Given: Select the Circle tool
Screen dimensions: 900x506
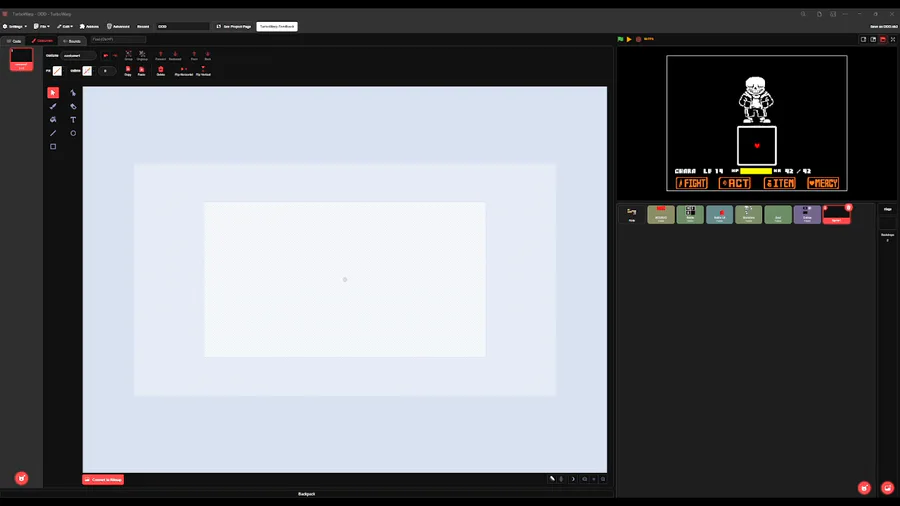Looking at the screenshot, I should coord(73,133).
